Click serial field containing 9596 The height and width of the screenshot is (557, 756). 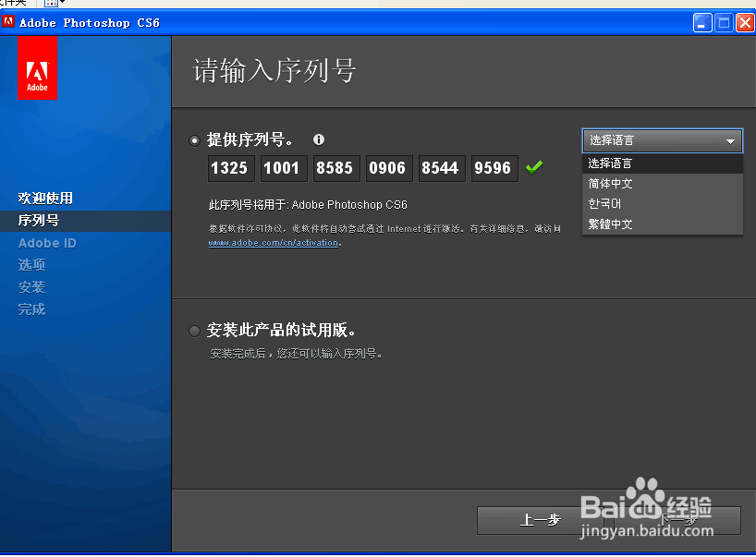pos(494,168)
